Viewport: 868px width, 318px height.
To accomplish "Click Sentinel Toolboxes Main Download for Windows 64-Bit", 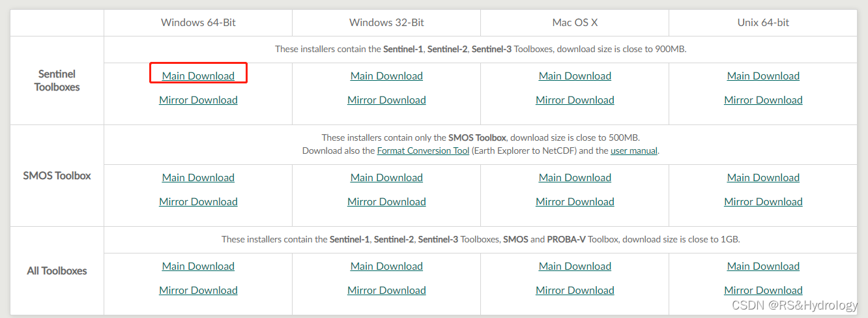I will click(198, 76).
